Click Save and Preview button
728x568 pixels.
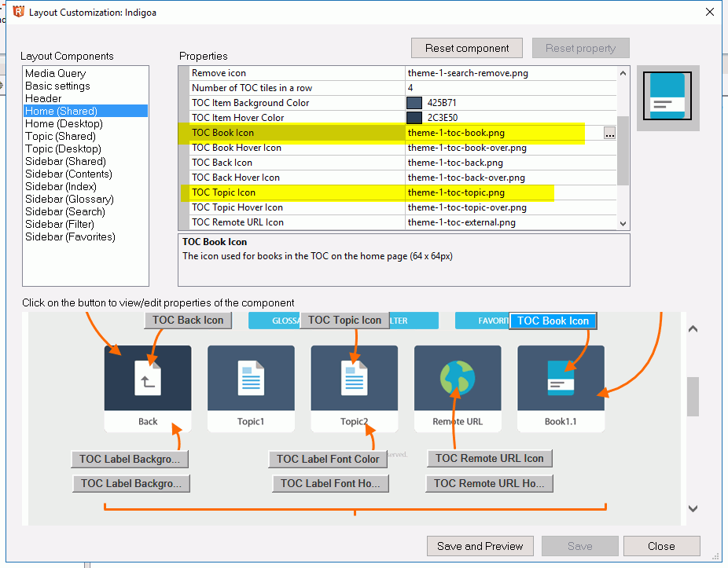click(x=480, y=546)
